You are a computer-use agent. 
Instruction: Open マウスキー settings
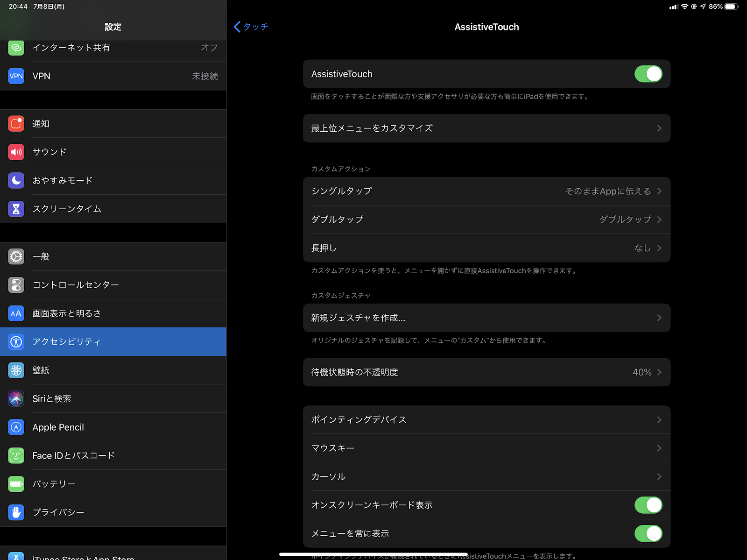pyautogui.click(x=486, y=448)
